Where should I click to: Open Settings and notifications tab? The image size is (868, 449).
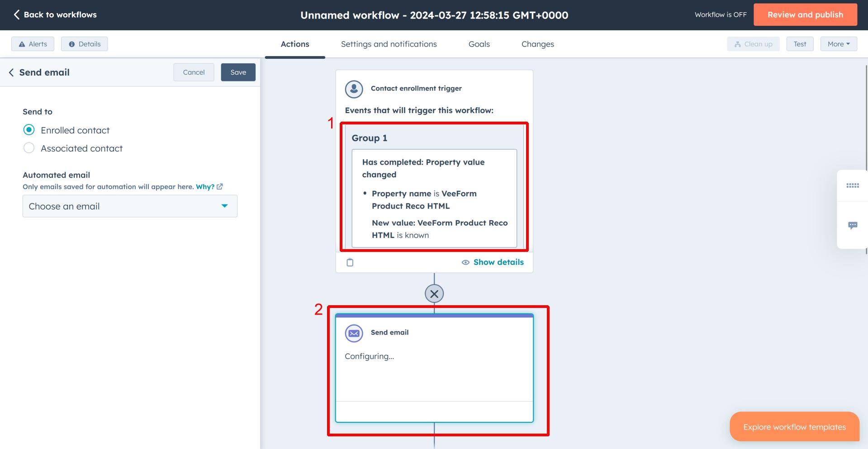coord(389,44)
